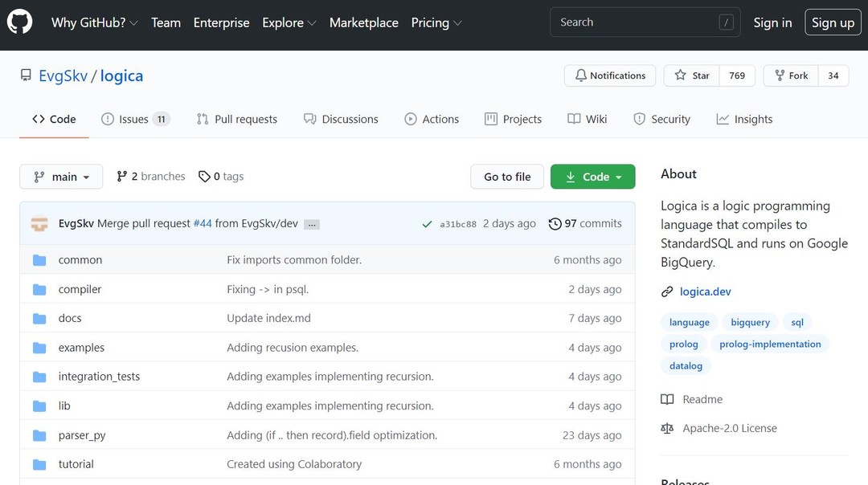Star the logica repository
The width and height of the screenshot is (868, 485).
click(692, 75)
